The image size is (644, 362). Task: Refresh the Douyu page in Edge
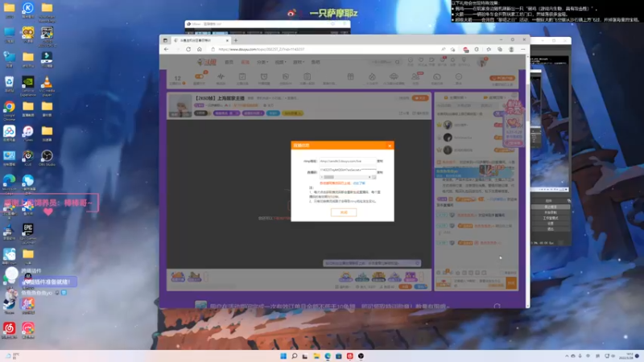coord(188,49)
